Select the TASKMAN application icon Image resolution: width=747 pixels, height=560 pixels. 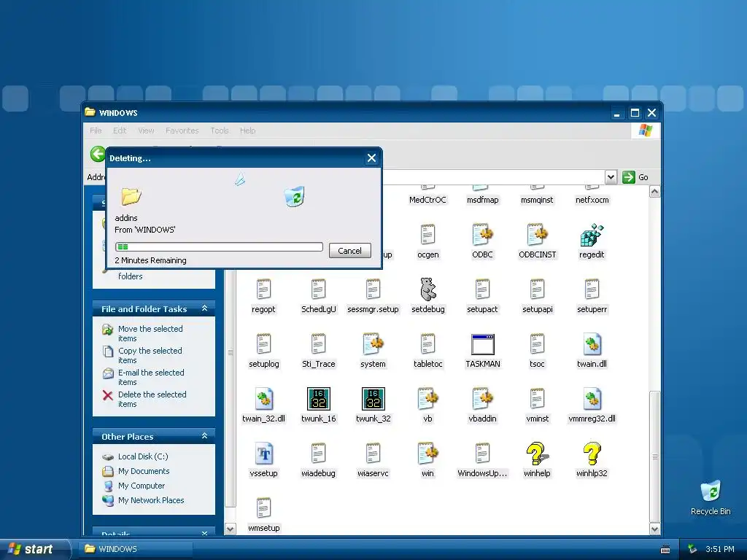(x=483, y=344)
